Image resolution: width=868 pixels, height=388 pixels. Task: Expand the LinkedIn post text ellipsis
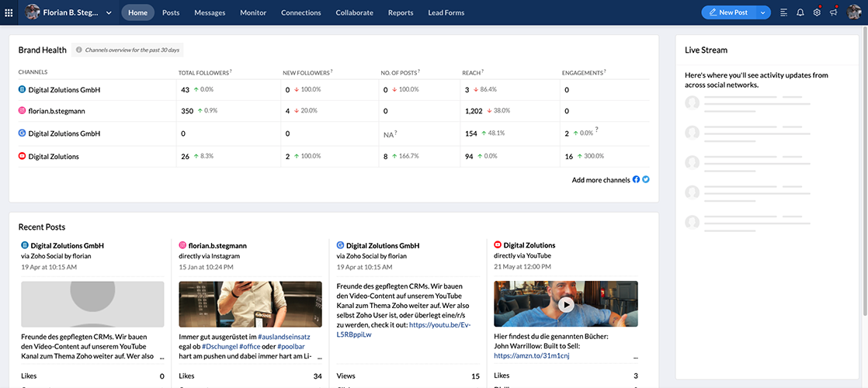(161, 358)
